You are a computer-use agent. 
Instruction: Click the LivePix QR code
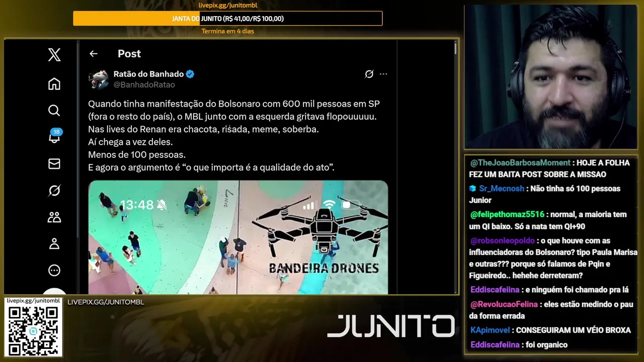33,330
